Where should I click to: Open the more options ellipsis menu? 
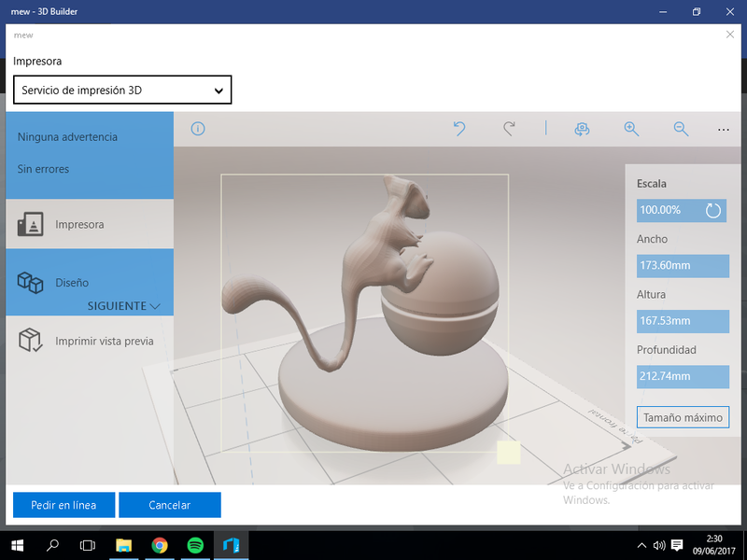tap(723, 130)
